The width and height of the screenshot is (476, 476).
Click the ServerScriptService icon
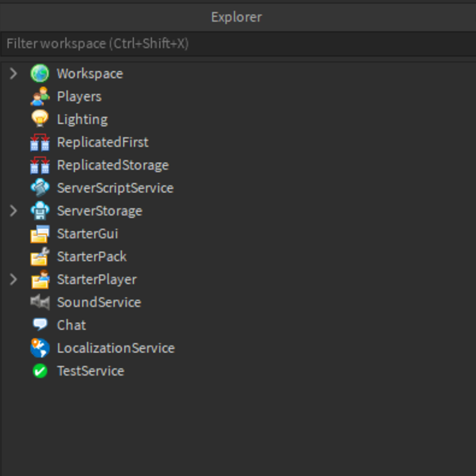40,188
